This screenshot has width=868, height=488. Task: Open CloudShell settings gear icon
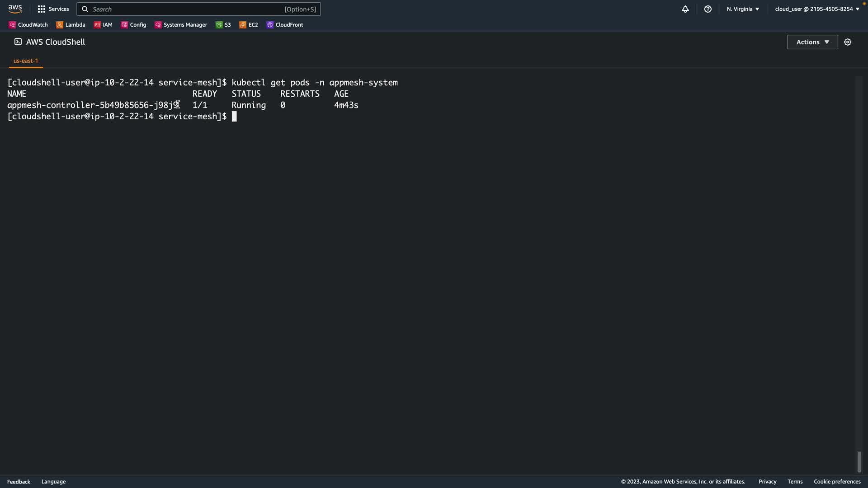pos(848,42)
